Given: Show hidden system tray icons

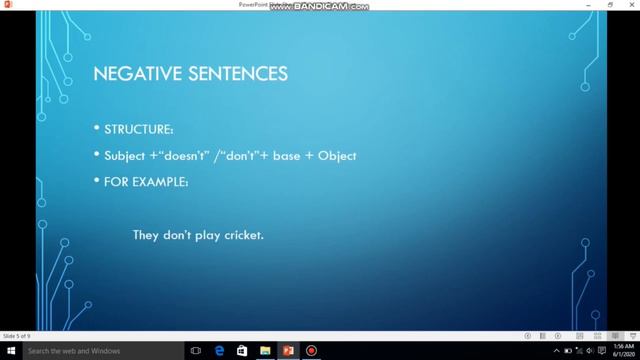Looking at the screenshot, I should [x=556, y=351].
